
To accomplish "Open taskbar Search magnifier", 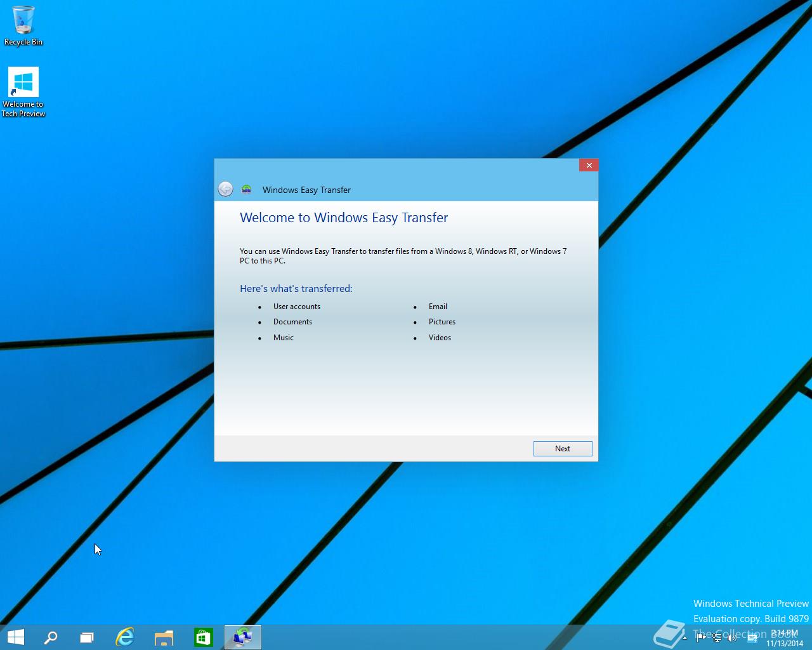I will tap(51, 637).
